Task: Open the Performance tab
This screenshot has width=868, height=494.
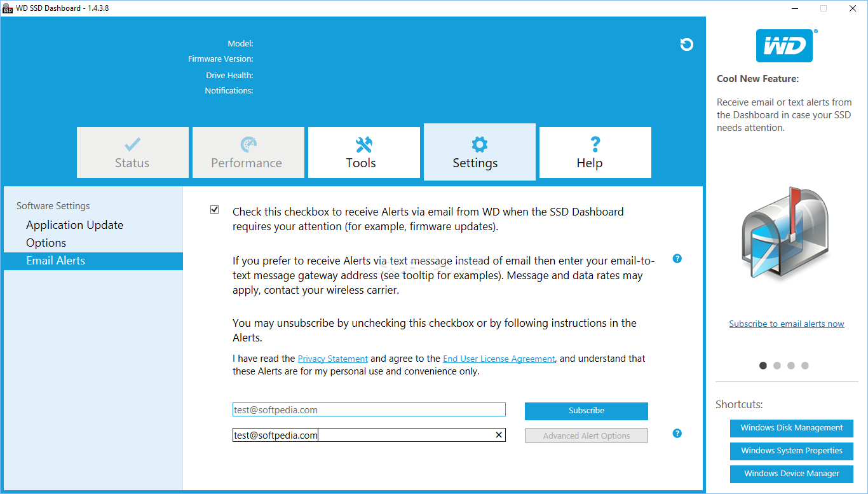Action: coord(248,153)
